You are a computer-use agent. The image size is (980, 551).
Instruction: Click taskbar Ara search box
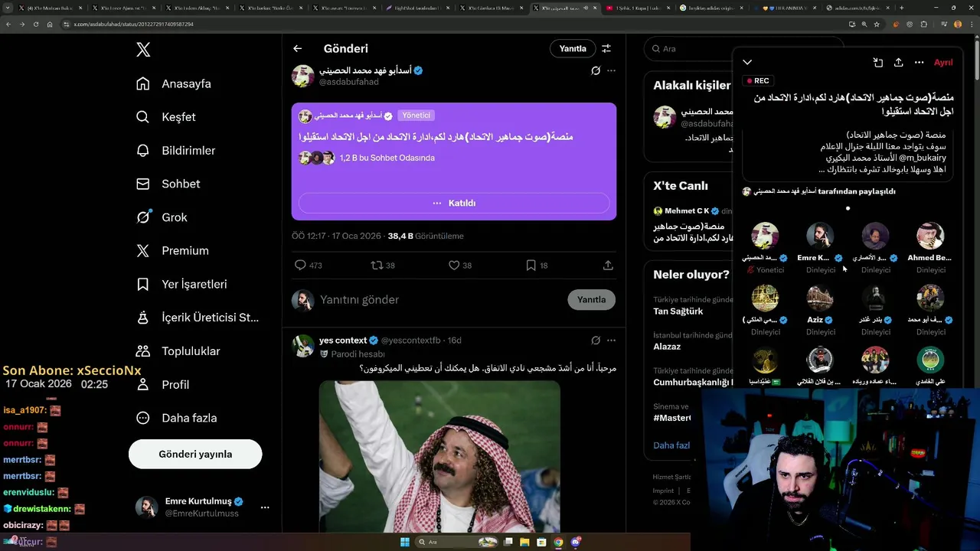coord(458,542)
